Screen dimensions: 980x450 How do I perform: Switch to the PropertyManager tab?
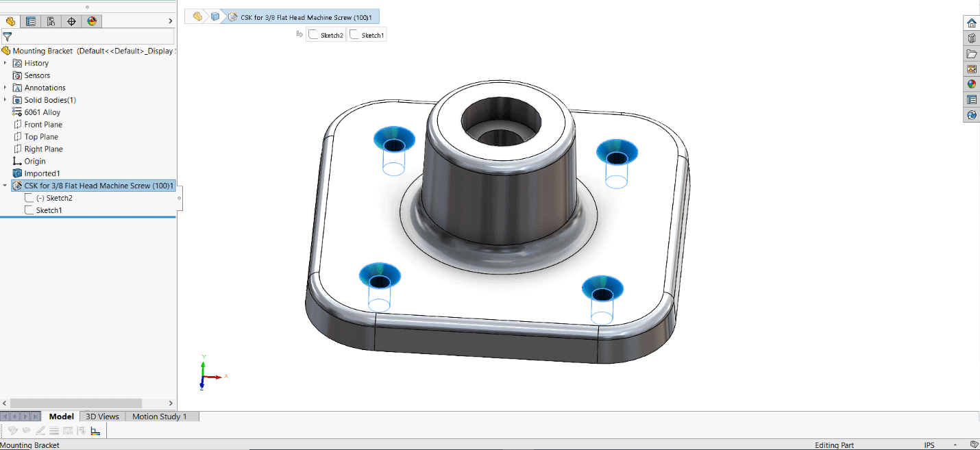pyautogui.click(x=31, y=21)
